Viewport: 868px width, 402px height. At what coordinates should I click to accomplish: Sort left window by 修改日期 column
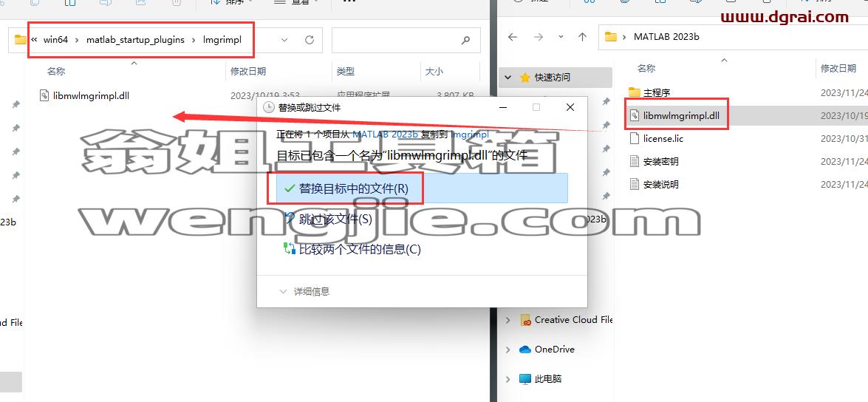248,72
